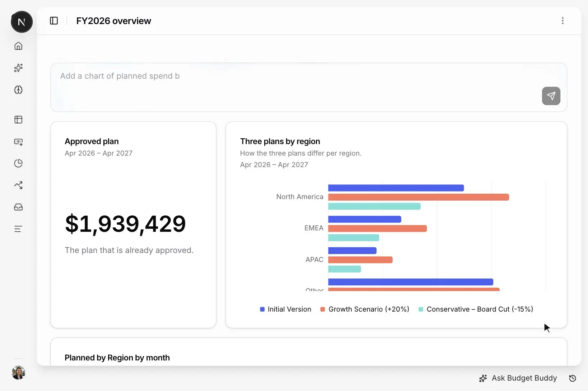
Task: Open the pie chart sidebar icon
Action: point(18,164)
